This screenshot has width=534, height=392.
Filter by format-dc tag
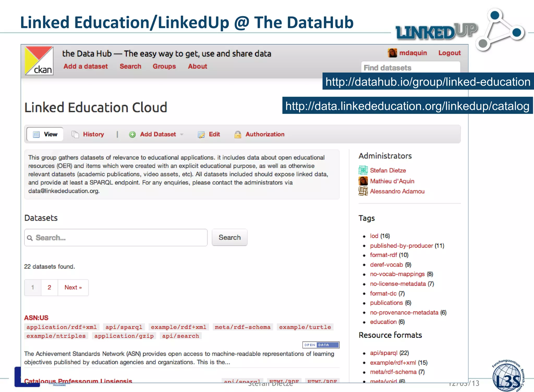pos(383,293)
